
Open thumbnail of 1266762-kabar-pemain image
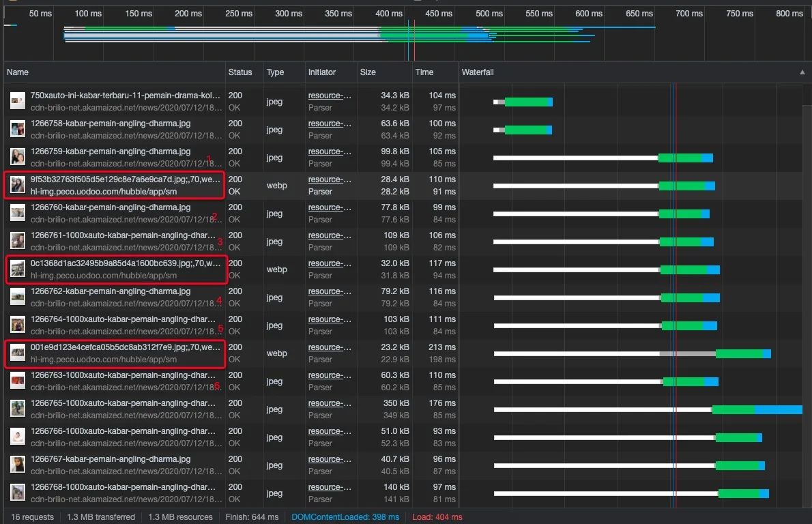(18, 297)
